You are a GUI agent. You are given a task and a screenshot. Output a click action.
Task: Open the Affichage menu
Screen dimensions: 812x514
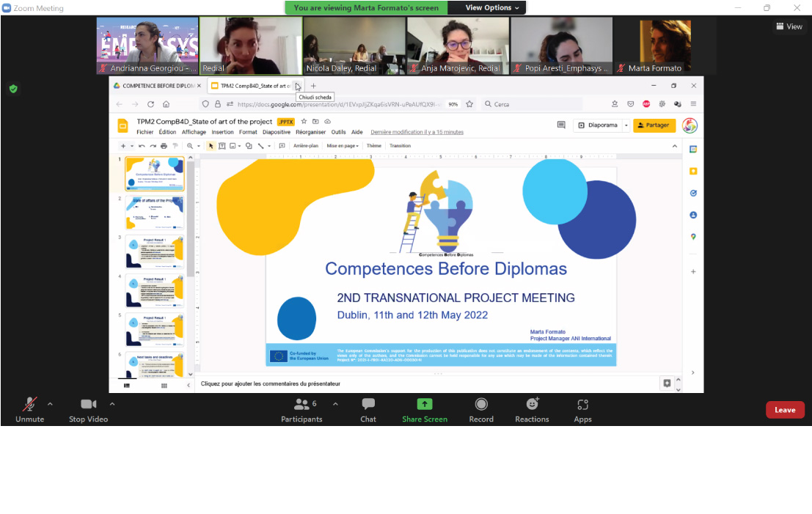tap(194, 132)
